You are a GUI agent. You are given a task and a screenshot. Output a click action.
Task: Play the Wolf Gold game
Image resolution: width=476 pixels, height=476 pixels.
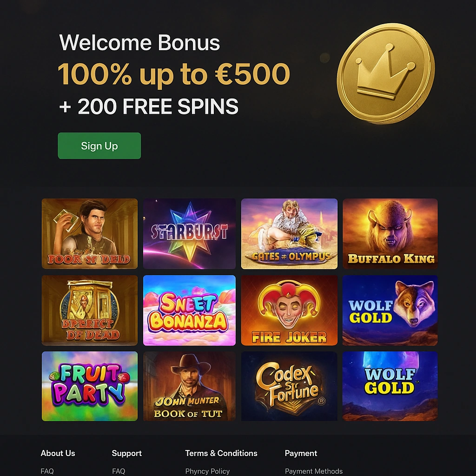click(390, 310)
